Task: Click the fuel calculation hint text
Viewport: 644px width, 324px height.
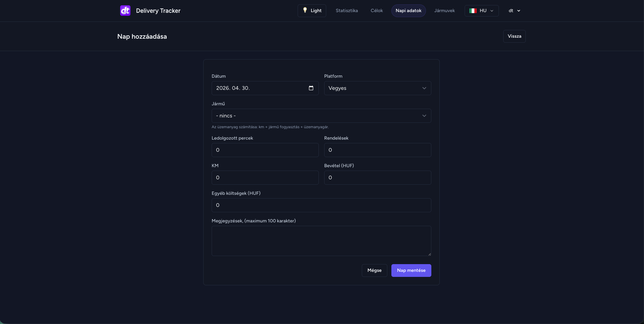Action: (270, 127)
